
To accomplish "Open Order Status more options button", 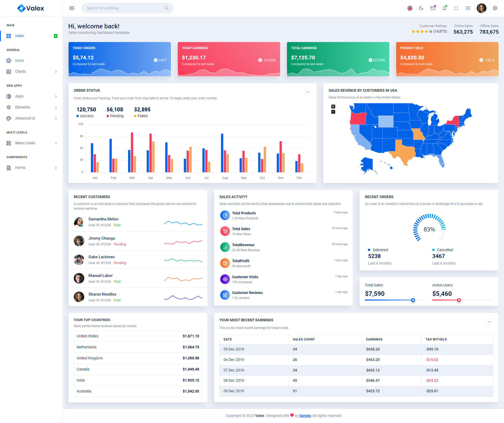I will (x=307, y=92).
